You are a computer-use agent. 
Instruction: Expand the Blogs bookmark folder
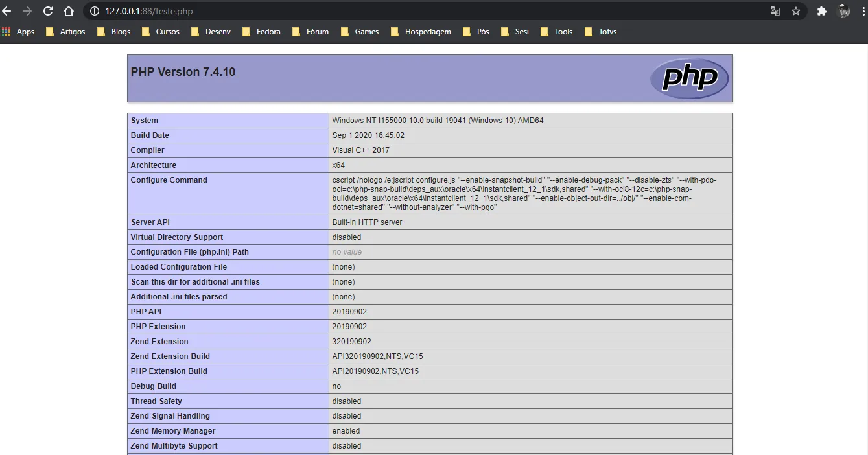[114, 32]
